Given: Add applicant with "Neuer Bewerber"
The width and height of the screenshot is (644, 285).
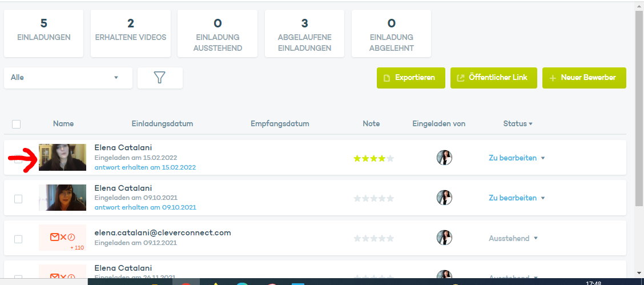Looking at the screenshot, I should point(583,78).
